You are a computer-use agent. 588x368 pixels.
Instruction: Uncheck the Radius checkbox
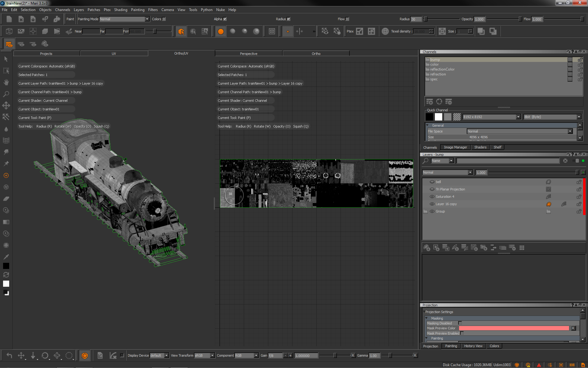click(x=288, y=19)
